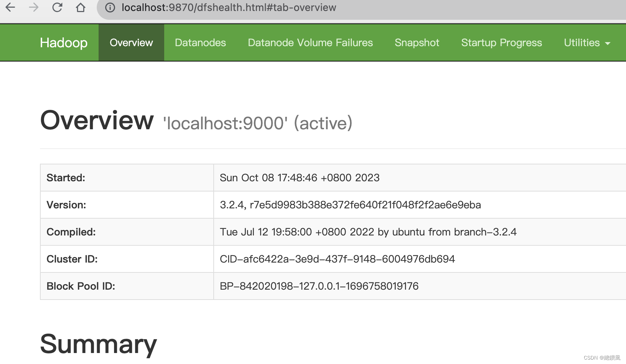
Task: Select started time Sun Oct 08 17:48:46
Action: [x=300, y=178]
